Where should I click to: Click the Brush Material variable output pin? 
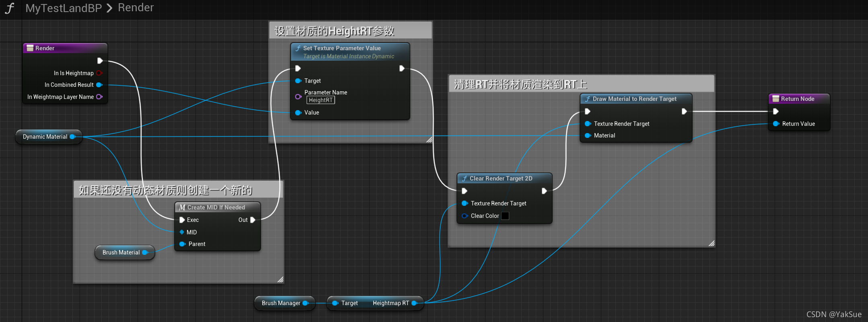click(145, 252)
